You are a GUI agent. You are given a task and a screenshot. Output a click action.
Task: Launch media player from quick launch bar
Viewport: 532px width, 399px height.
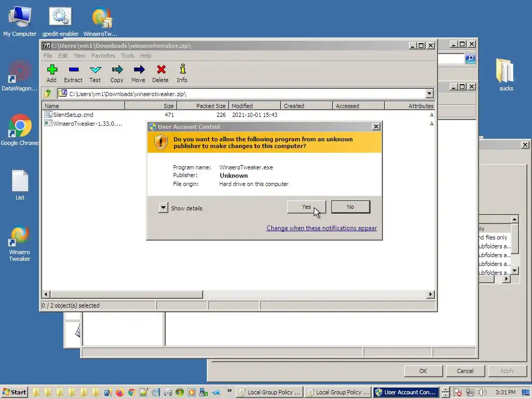pyautogui.click(x=191, y=393)
